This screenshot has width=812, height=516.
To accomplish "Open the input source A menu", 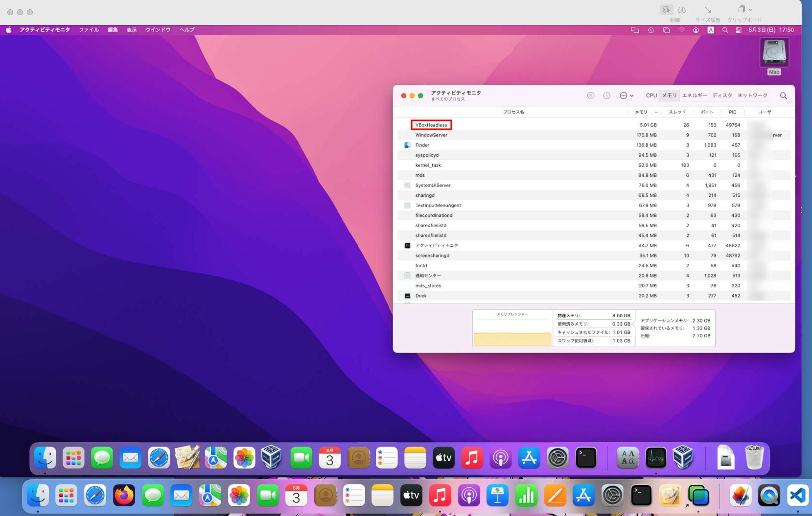I will tap(710, 30).
